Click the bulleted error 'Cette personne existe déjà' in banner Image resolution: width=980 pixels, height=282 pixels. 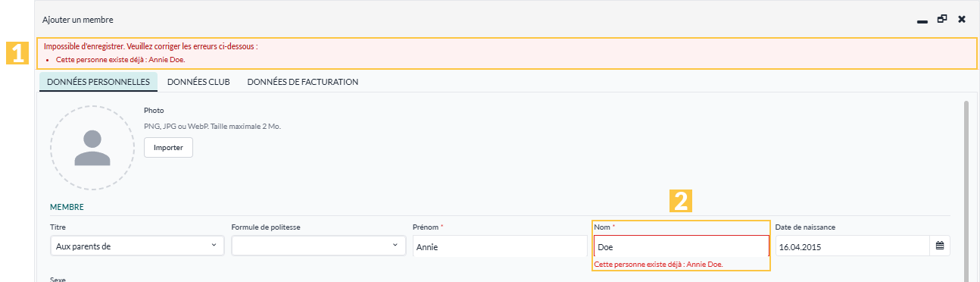click(x=120, y=59)
